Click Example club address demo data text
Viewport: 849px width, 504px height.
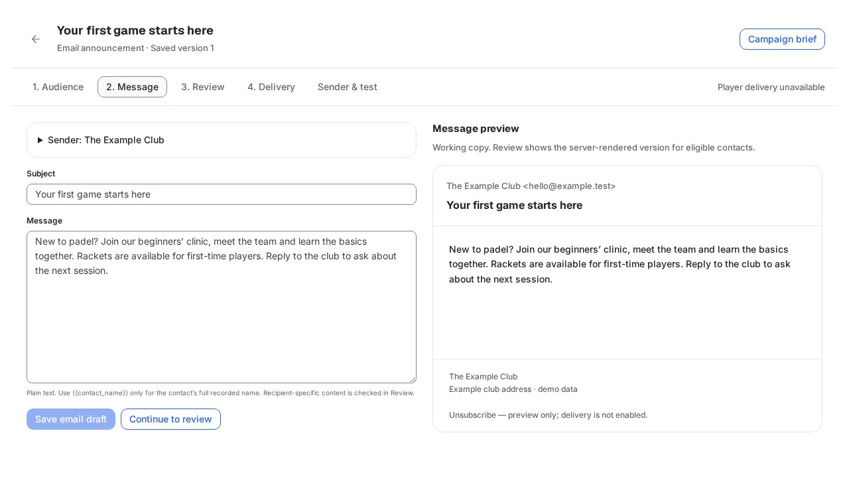pos(513,389)
